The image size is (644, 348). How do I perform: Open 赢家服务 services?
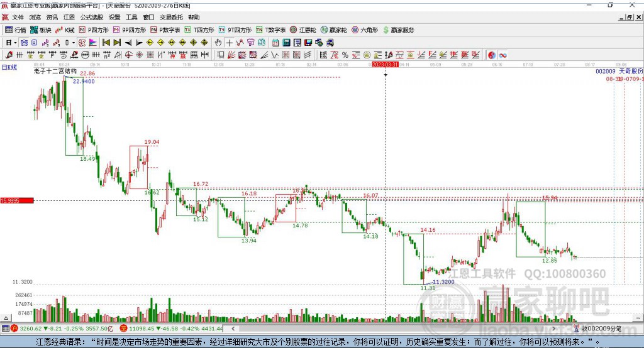click(x=398, y=30)
